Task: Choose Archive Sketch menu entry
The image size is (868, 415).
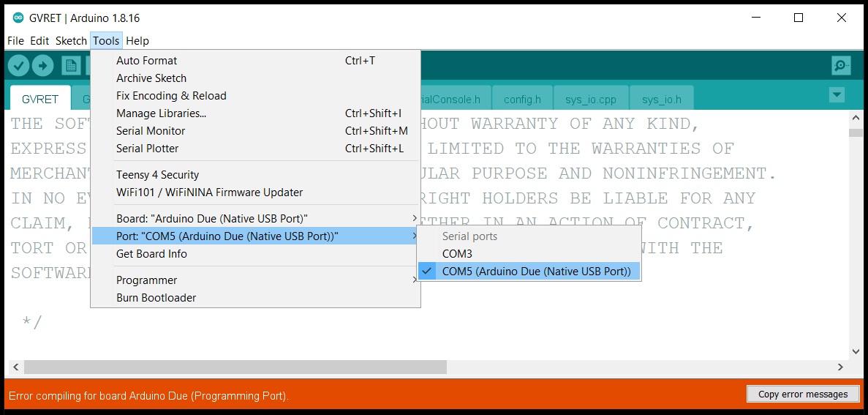Action: pos(255,78)
